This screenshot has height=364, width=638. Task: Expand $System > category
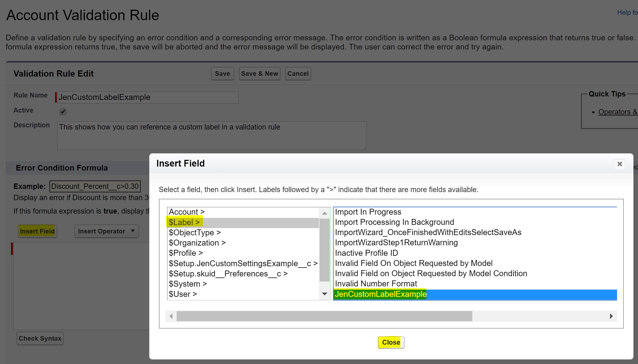[243, 284]
